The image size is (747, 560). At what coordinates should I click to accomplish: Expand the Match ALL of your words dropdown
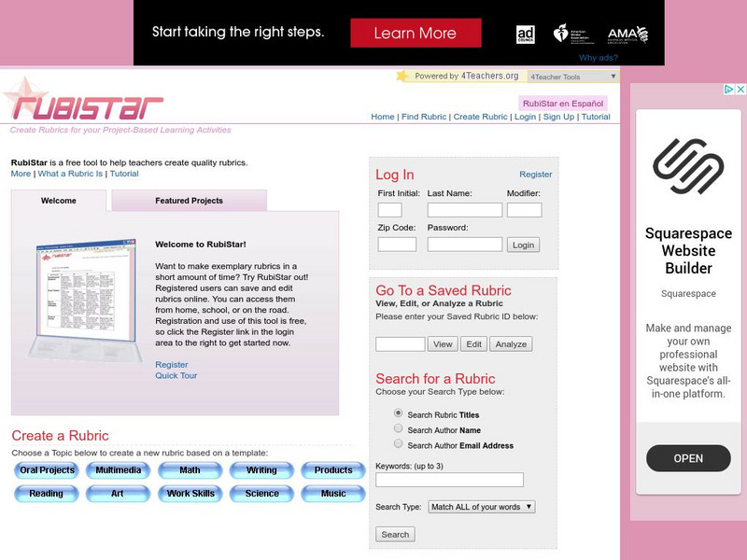click(481, 507)
